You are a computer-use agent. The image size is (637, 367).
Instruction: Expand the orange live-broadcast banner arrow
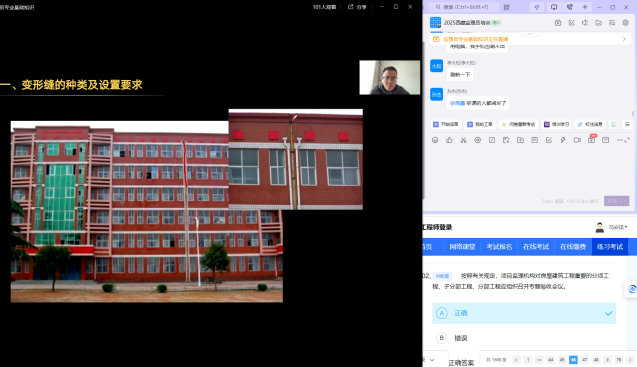click(x=624, y=39)
